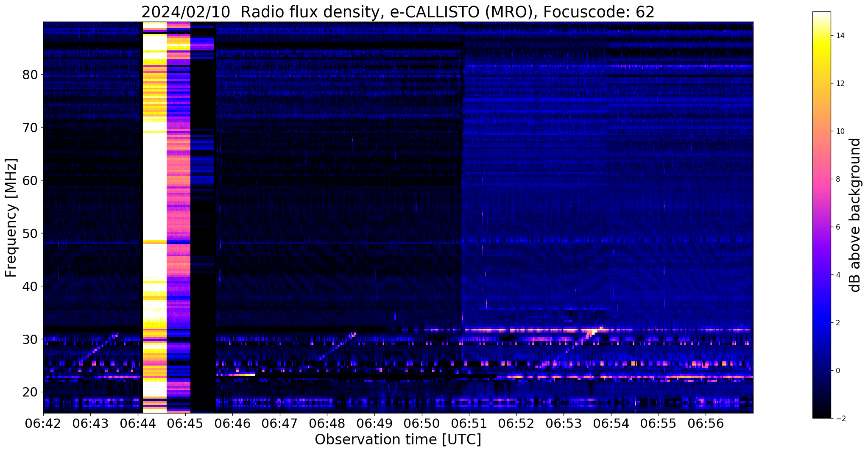The height and width of the screenshot is (452, 868).
Task: Click the 06:44 time tick label
Action: (x=138, y=424)
